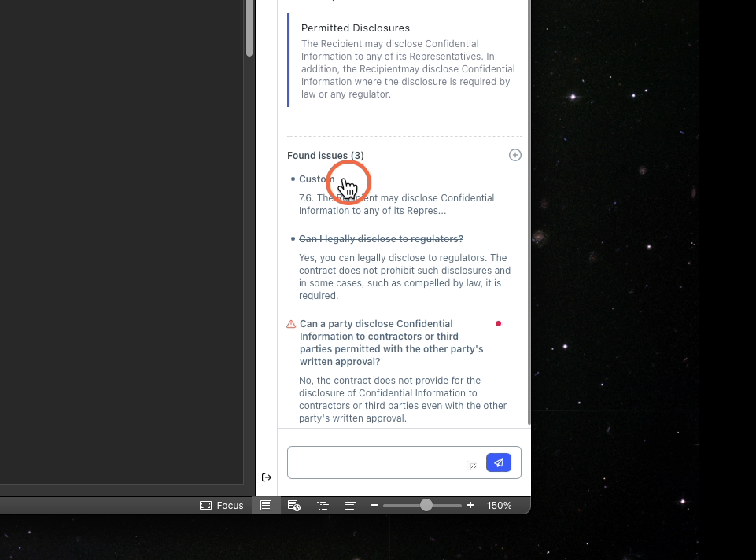Click the answer text about disclosing to regulators
The height and width of the screenshot is (560, 756).
404,277
